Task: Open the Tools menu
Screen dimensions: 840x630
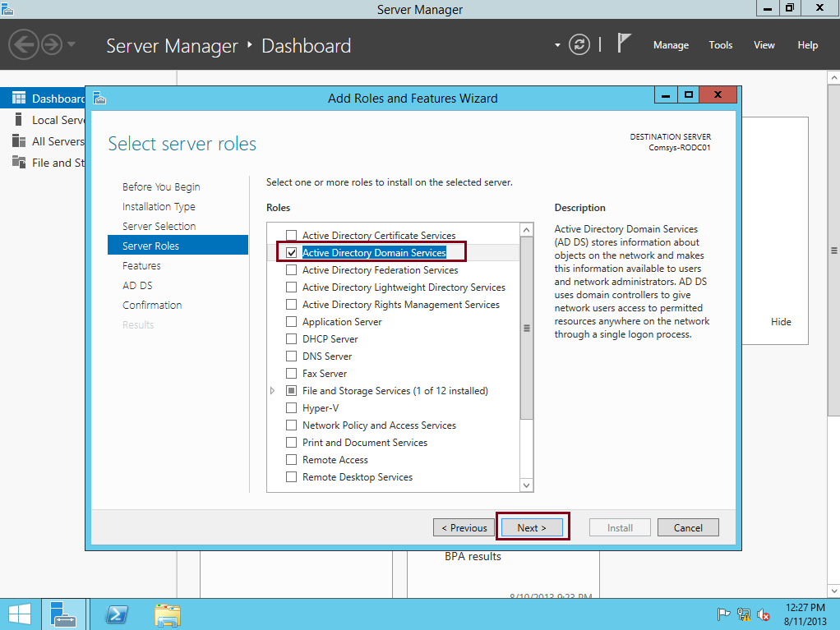Action: click(x=721, y=45)
